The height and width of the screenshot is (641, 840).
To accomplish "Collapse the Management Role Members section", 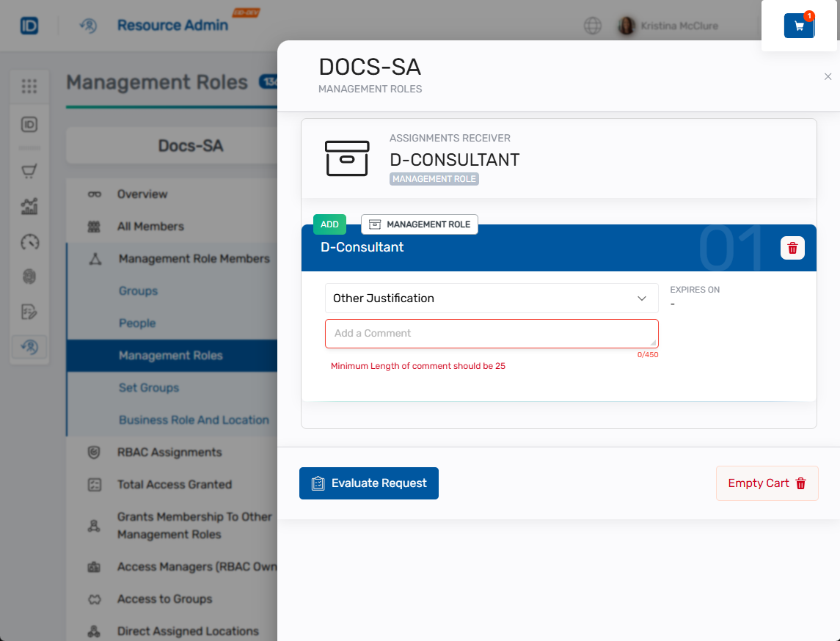I will (x=194, y=259).
